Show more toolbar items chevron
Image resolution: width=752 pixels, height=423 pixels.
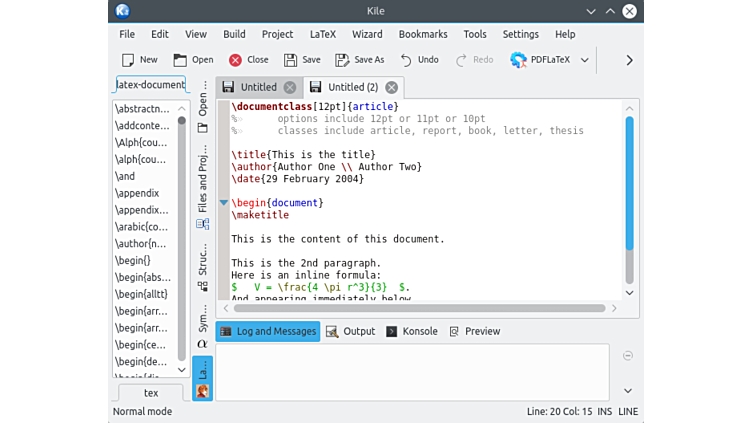(x=629, y=60)
